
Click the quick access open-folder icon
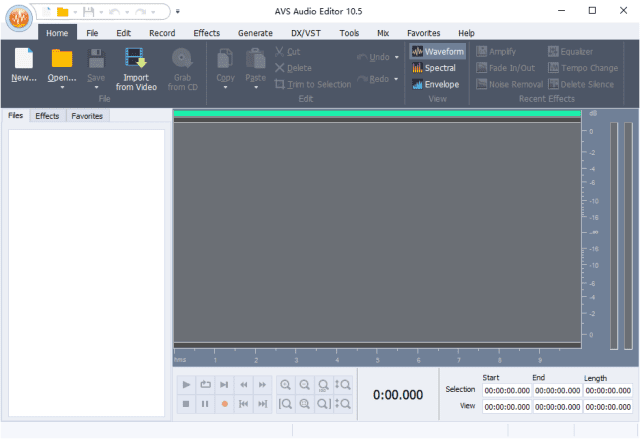click(x=62, y=12)
